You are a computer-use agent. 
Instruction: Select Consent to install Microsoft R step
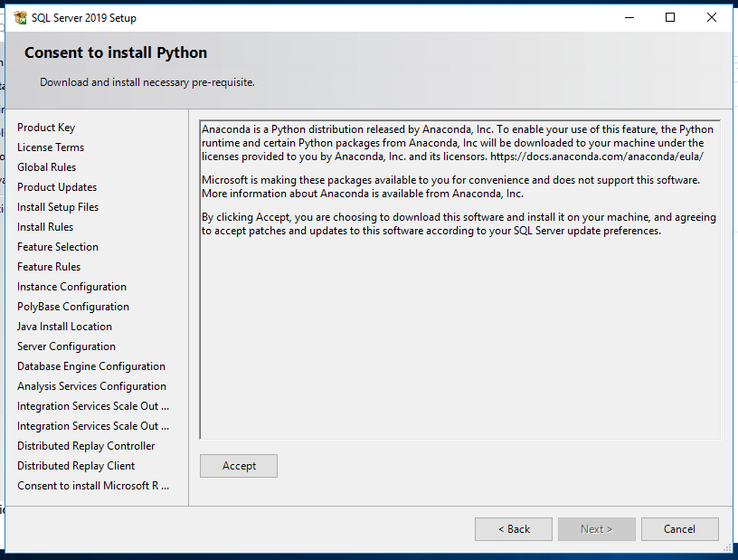pos(93,486)
